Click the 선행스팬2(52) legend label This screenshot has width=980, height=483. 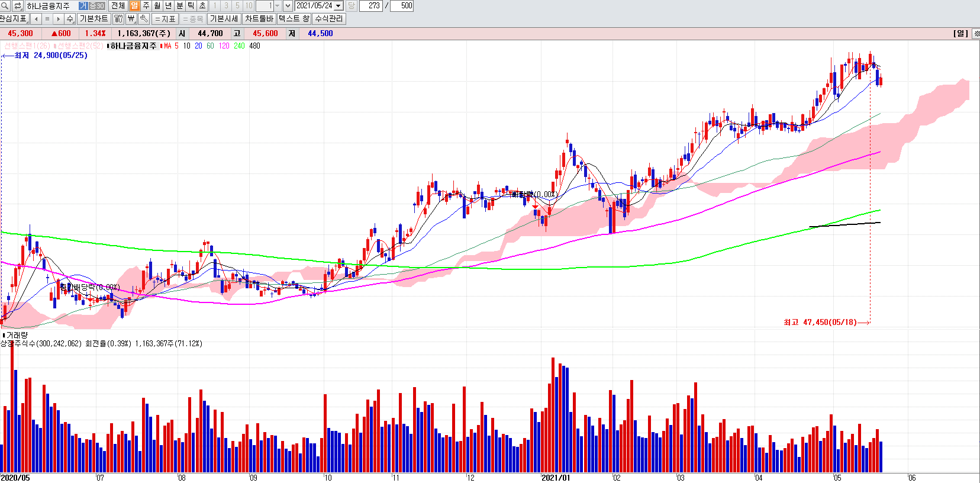[80, 46]
